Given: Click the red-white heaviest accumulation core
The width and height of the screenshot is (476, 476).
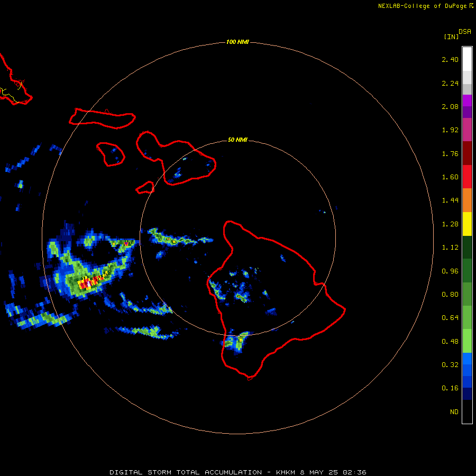Looking at the screenshot, I should point(89,283).
